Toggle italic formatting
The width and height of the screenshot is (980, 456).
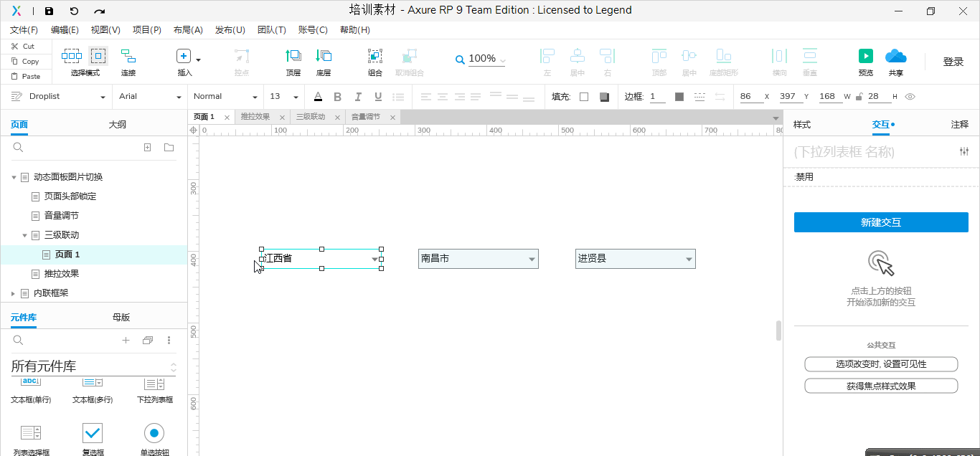358,97
